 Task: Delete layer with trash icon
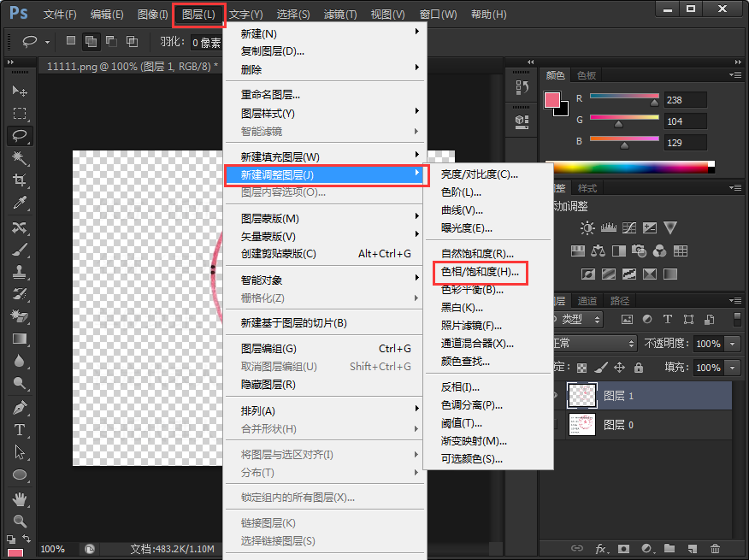(715, 549)
